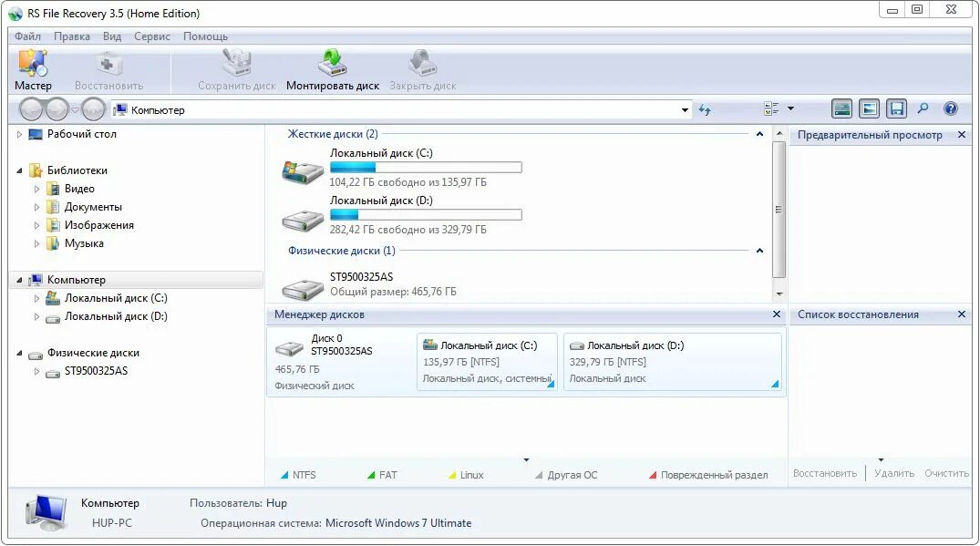The height and width of the screenshot is (546, 980).
Task: Close the Менеджер дисков panel
Action: click(777, 314)
